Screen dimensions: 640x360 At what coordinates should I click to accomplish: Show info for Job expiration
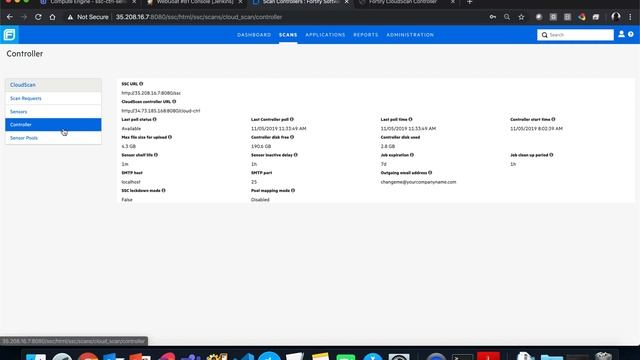[412, 155]
